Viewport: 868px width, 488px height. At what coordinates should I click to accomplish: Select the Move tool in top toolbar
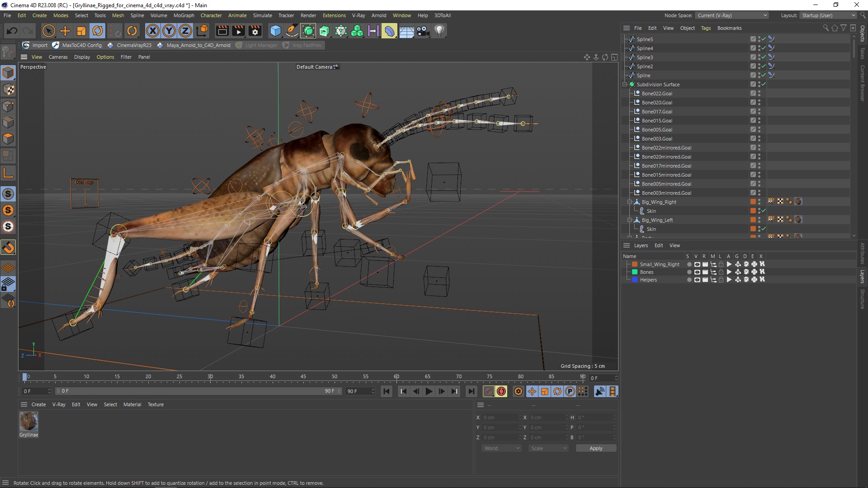65,31
